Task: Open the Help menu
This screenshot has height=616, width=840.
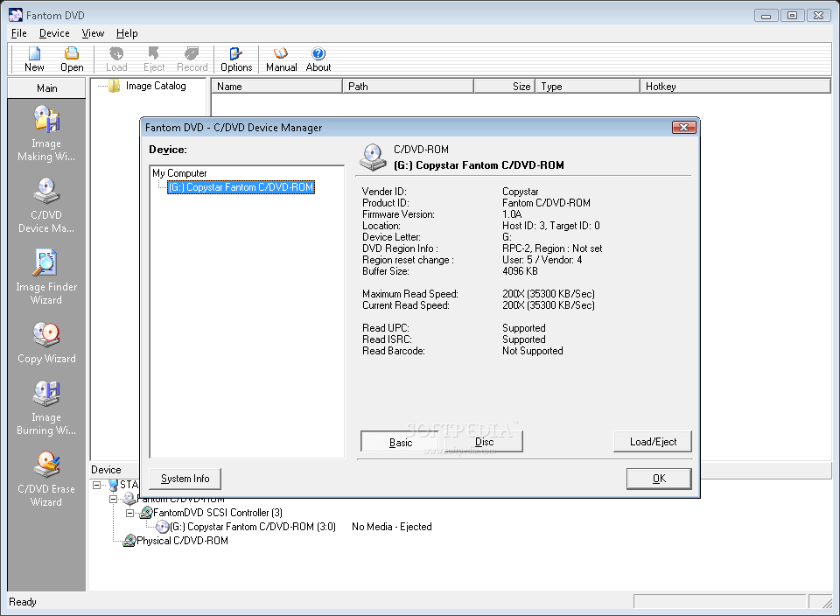Action: (127, 33)
